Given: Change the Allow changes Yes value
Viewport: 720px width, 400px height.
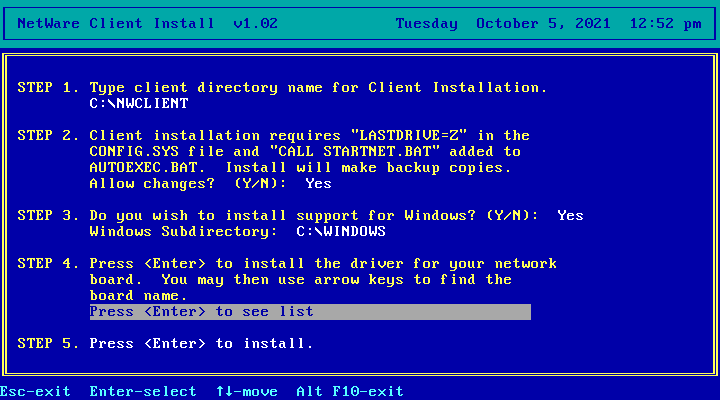Looking at the screenshot, I should (x=318, y=184).
